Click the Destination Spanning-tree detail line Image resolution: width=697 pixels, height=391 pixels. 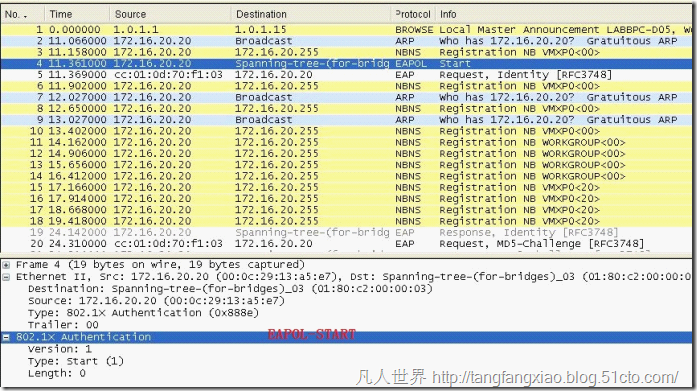coord(230,289)
